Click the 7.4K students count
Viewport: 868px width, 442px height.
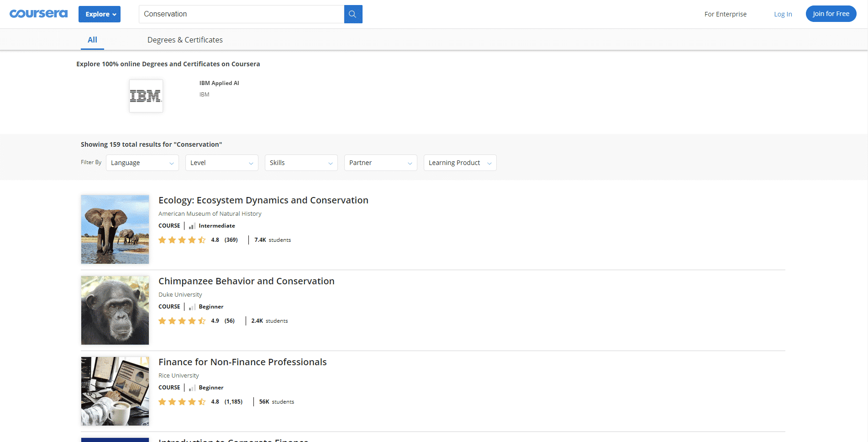coord(273,240)
